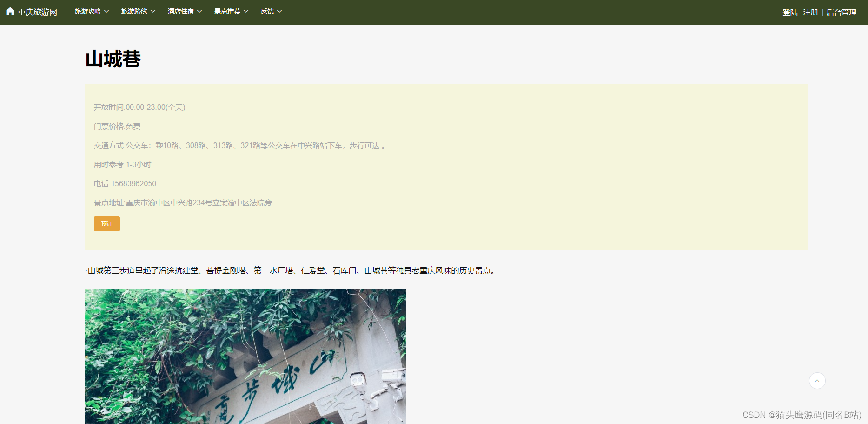Expand the chevron next to 反馈
This screenshot has width=868, height=424.
pyautogui.click(x=279, y=11)
